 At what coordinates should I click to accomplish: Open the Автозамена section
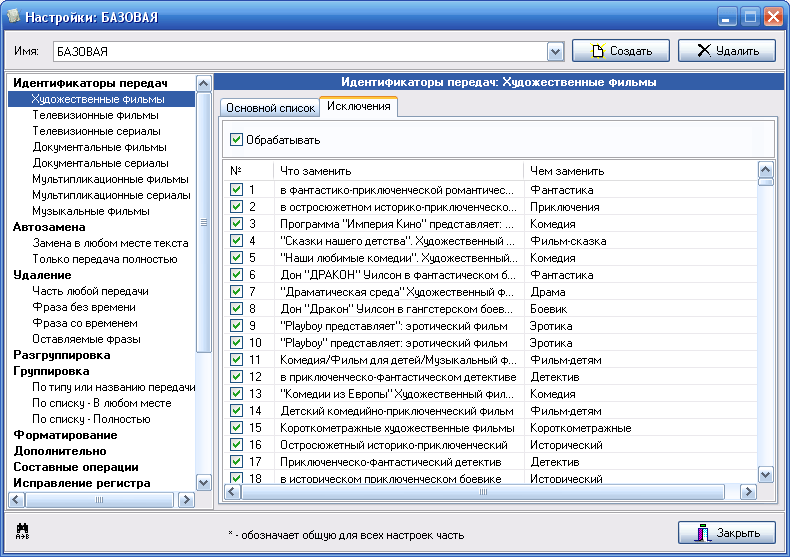pyautogui.click(x=49, y=227)
